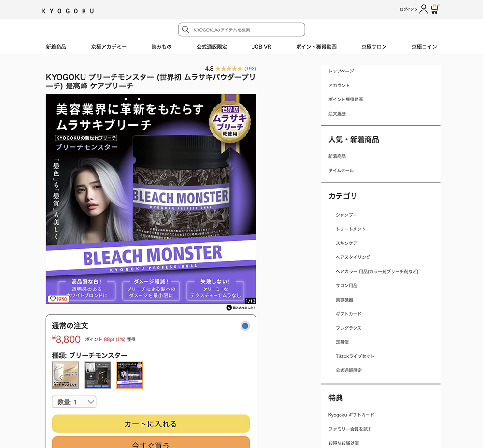Image resolution: width=483 pixels, height=448 pixels.
Task: Select the middle black product variant thumbnail
Action: click(x=98, y=375)
